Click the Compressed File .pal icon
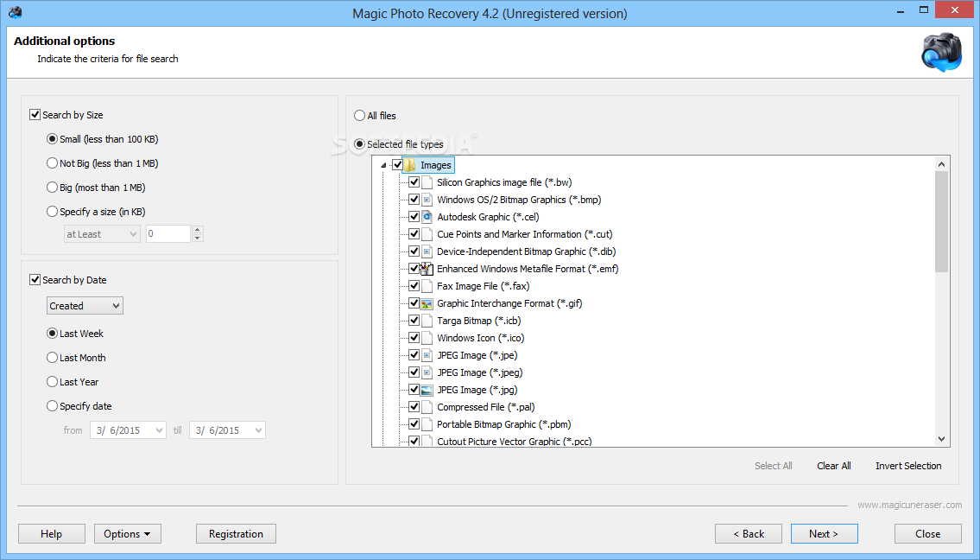 [427, 407]
